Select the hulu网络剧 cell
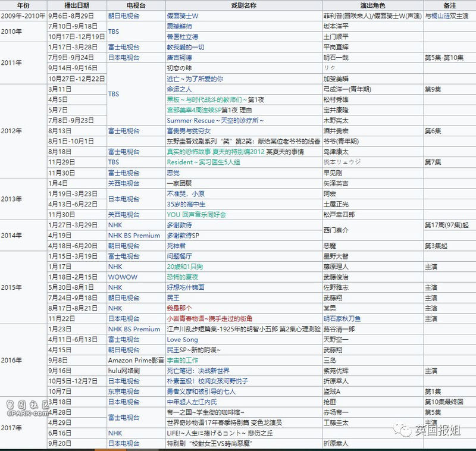 click(x=136, y=371)
